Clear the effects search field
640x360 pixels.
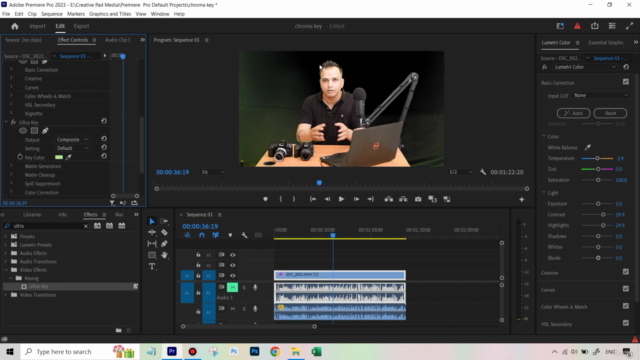point(86,226)
